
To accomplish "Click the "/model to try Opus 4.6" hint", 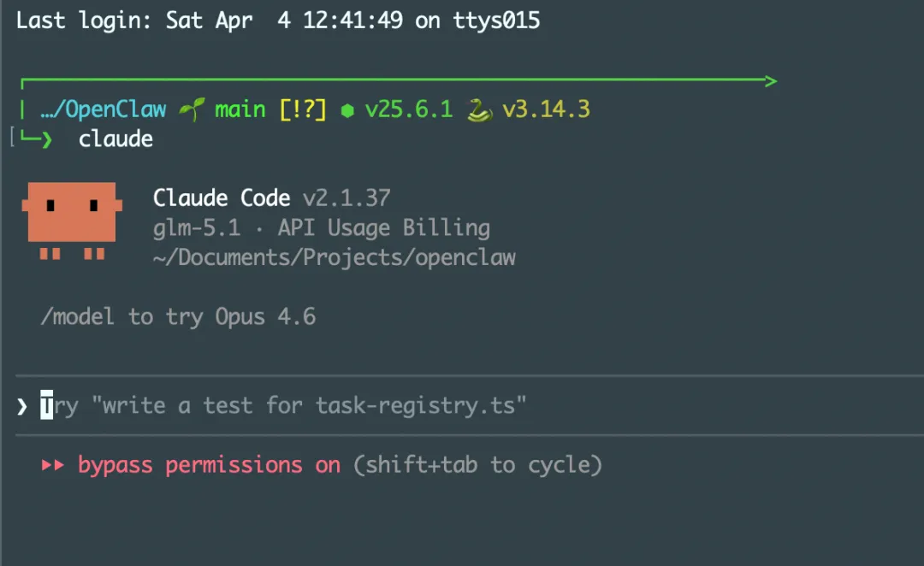I will pos(178,317).
